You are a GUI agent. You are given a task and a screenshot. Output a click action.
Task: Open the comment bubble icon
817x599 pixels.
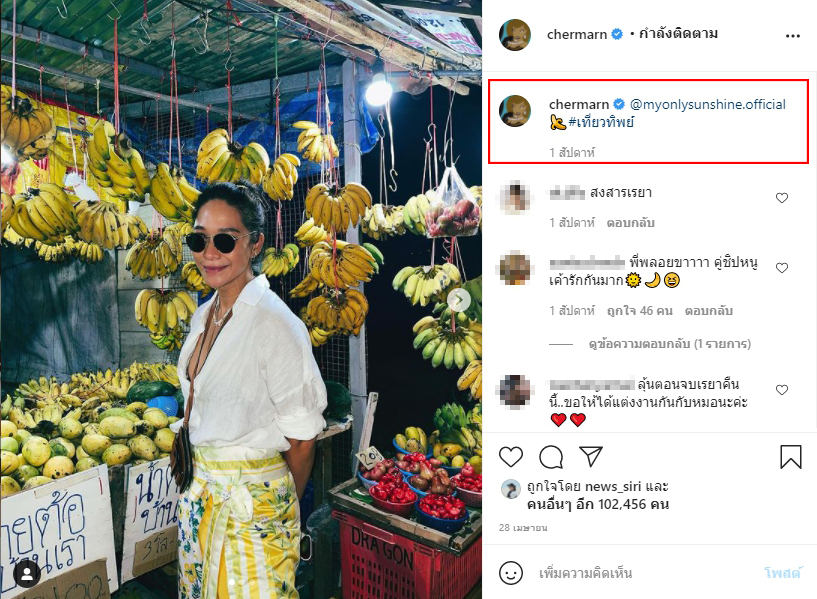(x=551, y=457)
